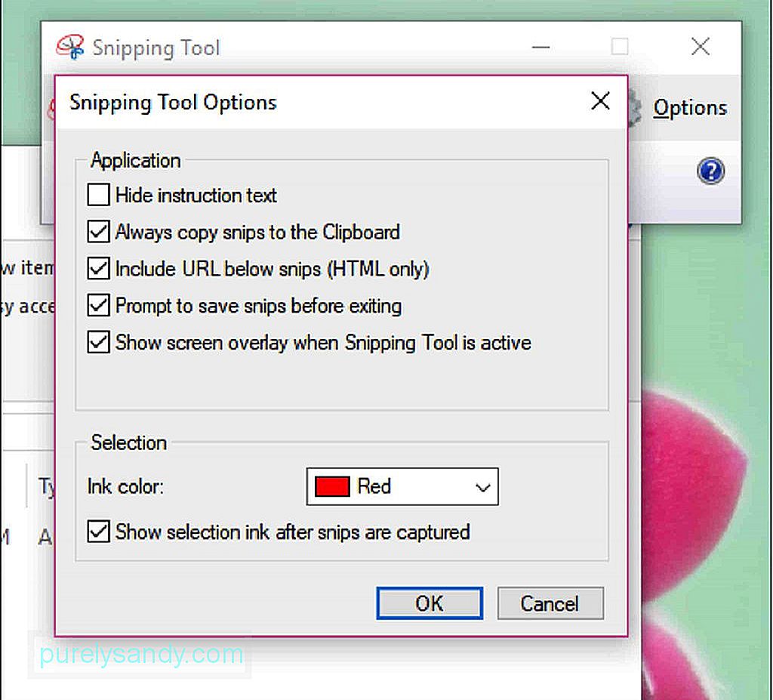The width and height of the screenshot is (773, 700).
Task: Close the Snipping Tool Options dialog
Action: pyautogui.click(x=600, y=101)
